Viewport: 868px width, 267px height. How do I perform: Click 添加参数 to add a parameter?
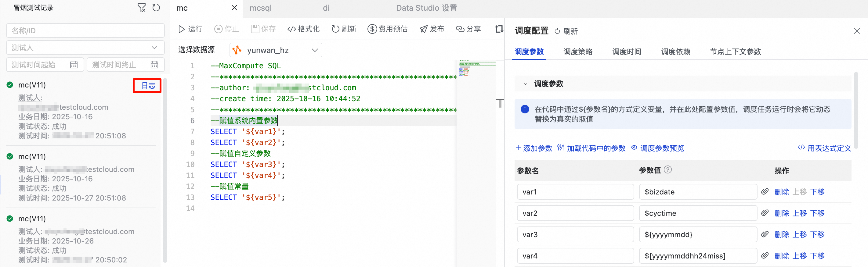point(534,148)
